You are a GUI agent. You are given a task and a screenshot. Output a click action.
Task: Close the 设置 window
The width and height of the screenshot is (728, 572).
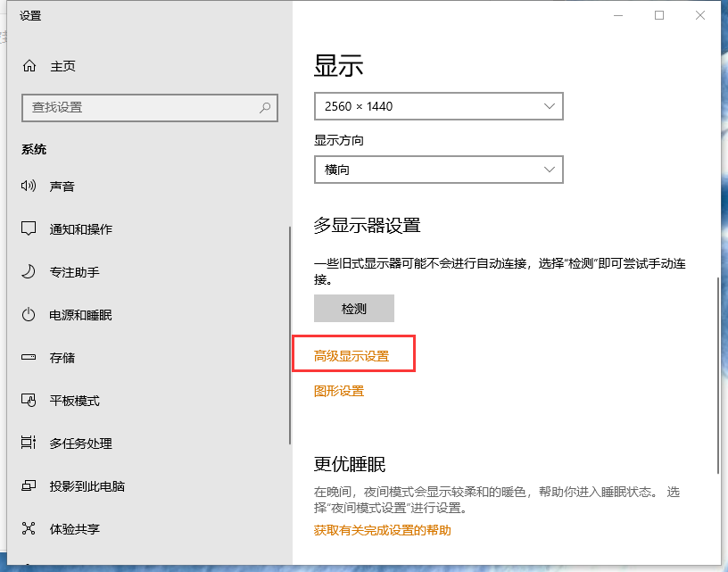[x=700, y=15]
